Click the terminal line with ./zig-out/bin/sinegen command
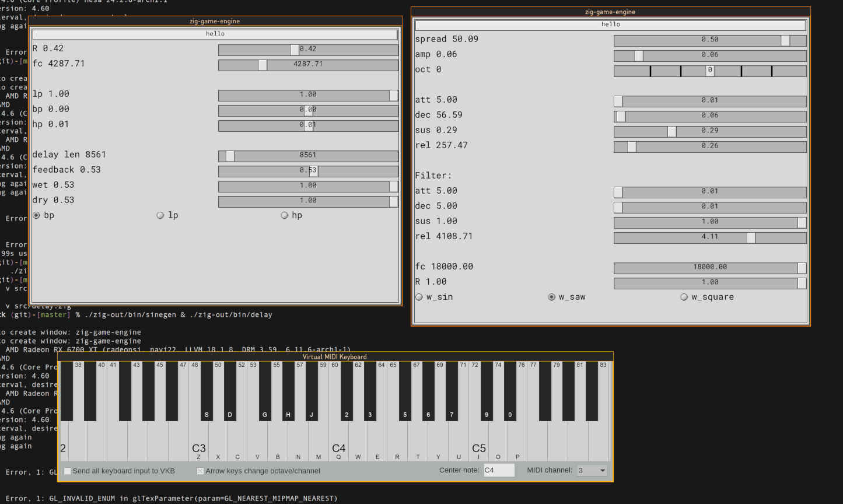This screenshot has width=843, height=504. 137,315
